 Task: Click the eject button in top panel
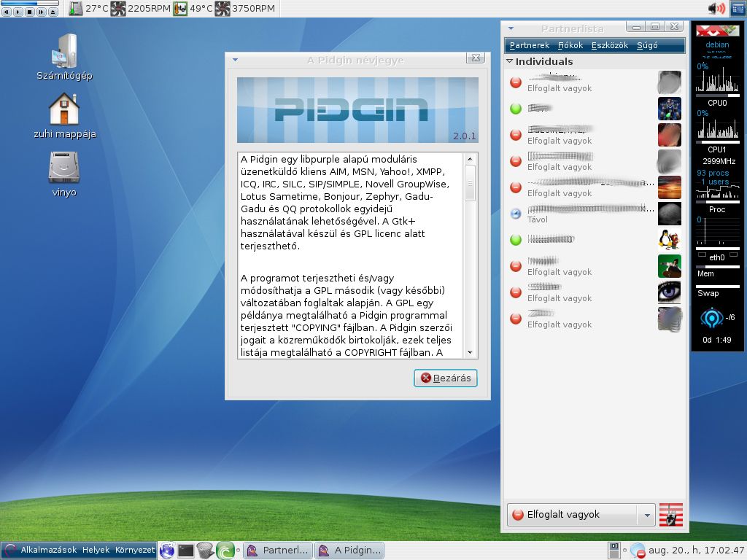click(x=53, y=12)
